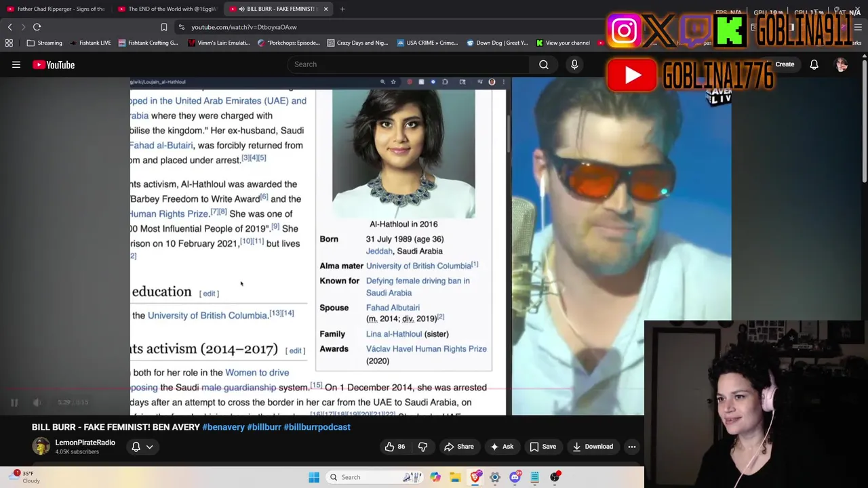868x488 pixels.
Task: Toggle subscription notification bell under video
Action: 136,447
